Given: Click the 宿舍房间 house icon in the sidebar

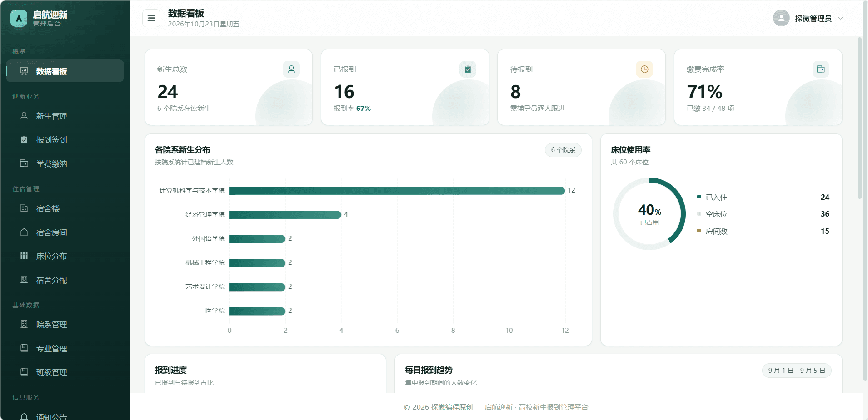Looking at the screenshot, I should tap(24, 232).
